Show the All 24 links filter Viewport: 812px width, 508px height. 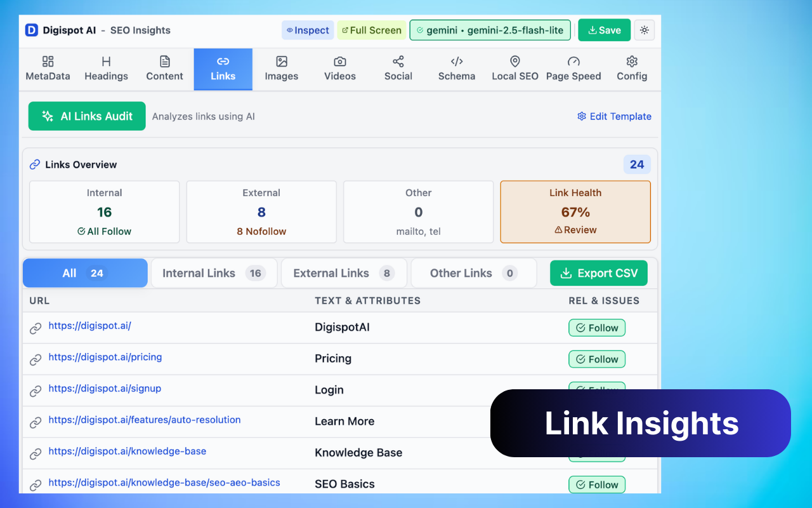(x=85, y=273)
